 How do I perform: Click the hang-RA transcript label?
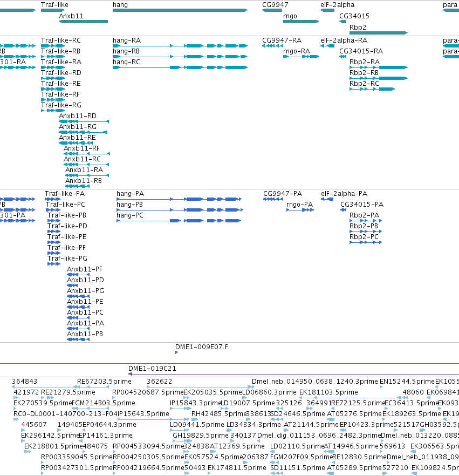127,40
